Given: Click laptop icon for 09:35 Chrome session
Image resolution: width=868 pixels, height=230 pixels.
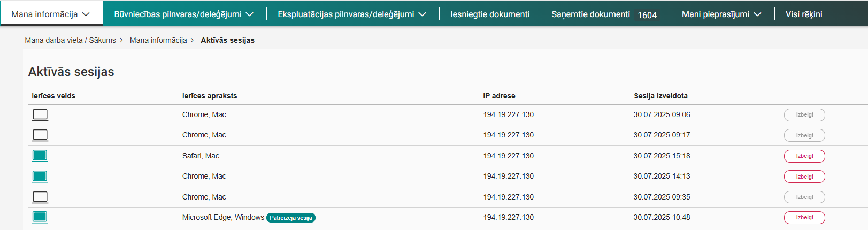Looking at the screenshot, I should click(40, 197).
